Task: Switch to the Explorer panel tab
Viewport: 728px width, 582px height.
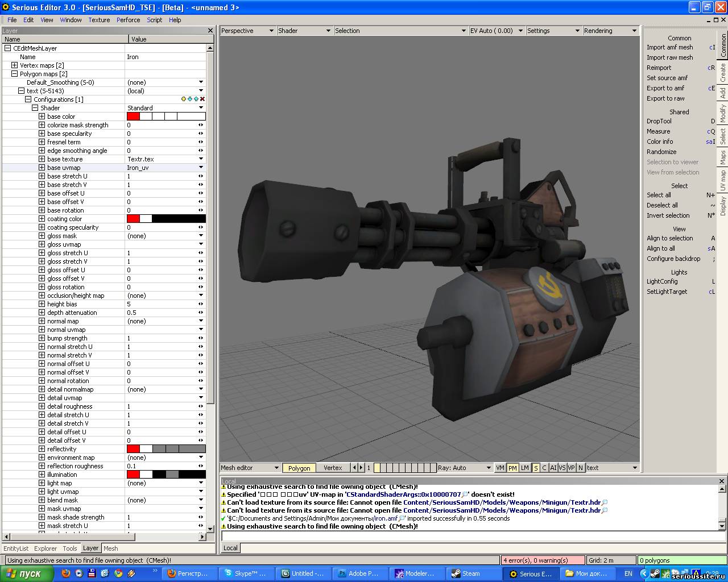Action: 45,548
